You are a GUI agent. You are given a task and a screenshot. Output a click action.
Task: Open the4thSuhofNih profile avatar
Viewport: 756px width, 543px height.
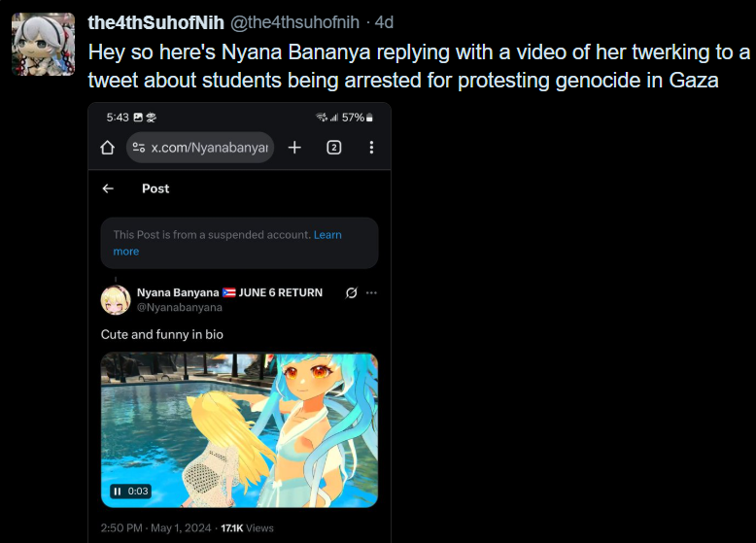pyautogui.click(x=43, y=45)
